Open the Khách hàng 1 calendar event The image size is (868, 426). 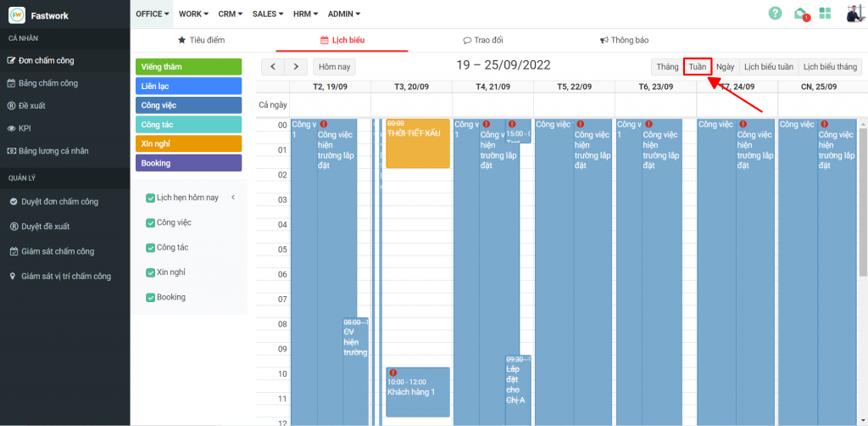point(417,392)
